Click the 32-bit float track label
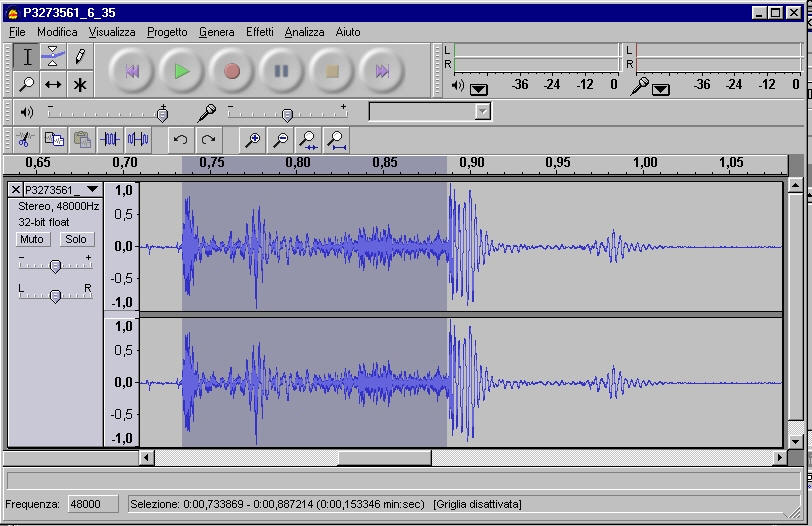The width and height of the screenshot is (812, 526). pyautogui.click(x=44, y=222)
